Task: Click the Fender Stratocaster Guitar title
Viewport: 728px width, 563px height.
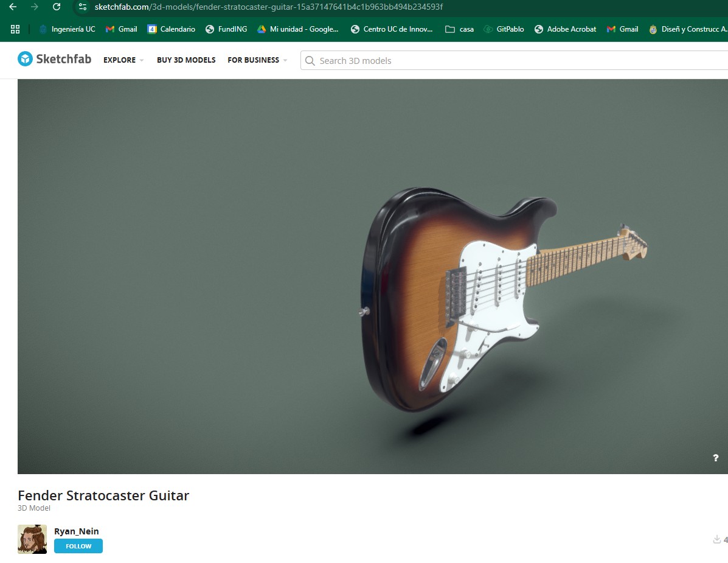Action: tap(103, 495)
